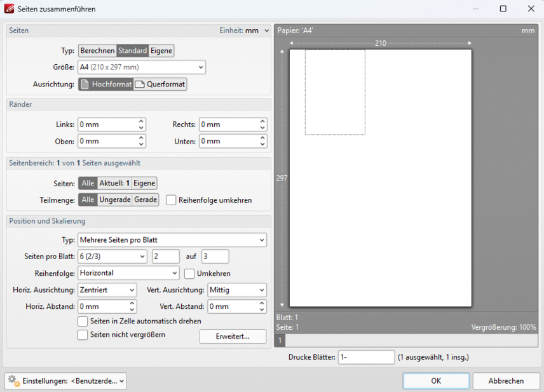Image resolution: width=544 pixels, height=392 pixels.
Task: Open the Einstellungen gear preset dropdown
Action: (x=65, y=381)
